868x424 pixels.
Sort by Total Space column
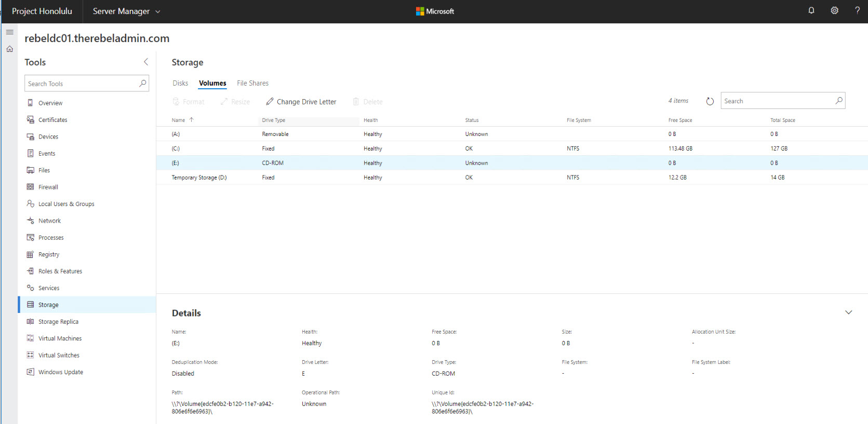click(x=783, y=120)
